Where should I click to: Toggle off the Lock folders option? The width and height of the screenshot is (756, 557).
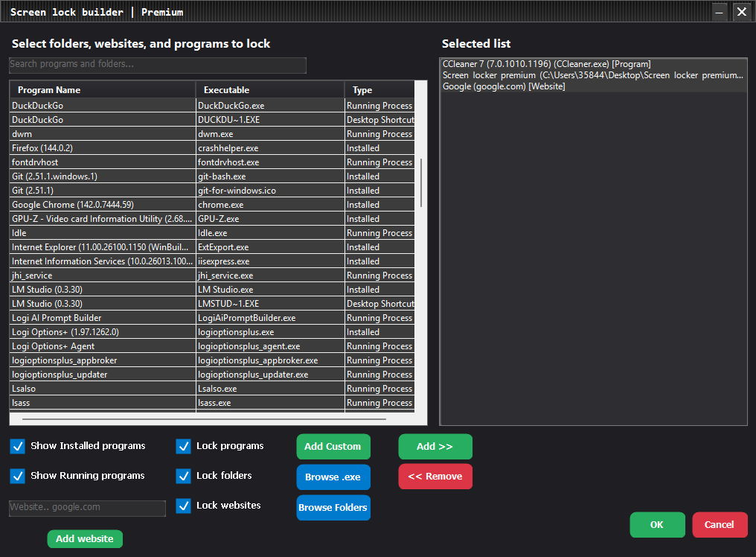pos(183,476)
